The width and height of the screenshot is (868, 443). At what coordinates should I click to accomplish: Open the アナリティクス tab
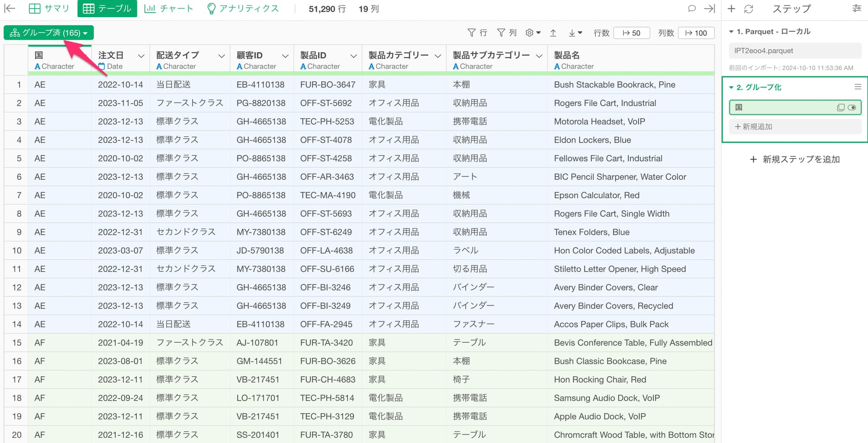(x=243, y=9)
